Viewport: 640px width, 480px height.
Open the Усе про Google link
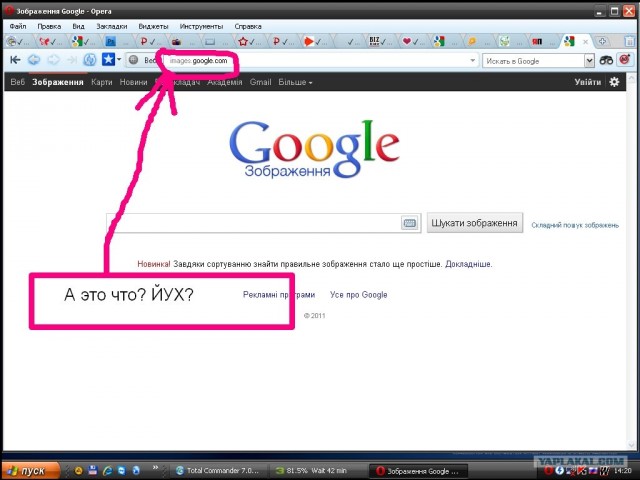(x=358, y=295)
